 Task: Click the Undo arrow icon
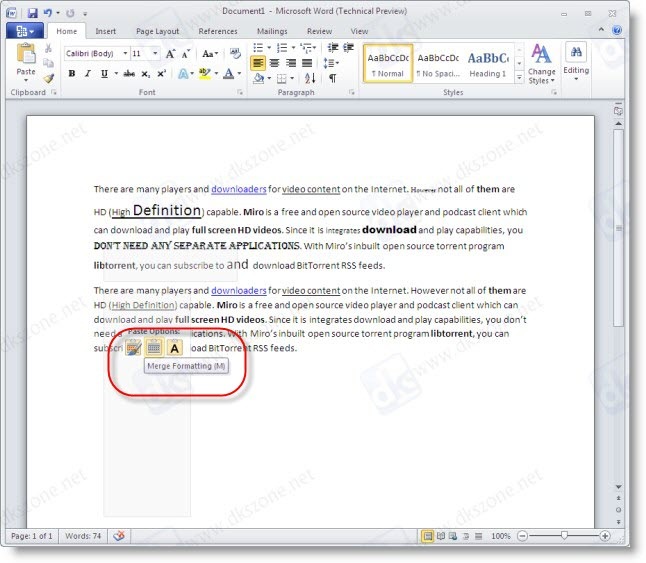[x=48, y=13]
